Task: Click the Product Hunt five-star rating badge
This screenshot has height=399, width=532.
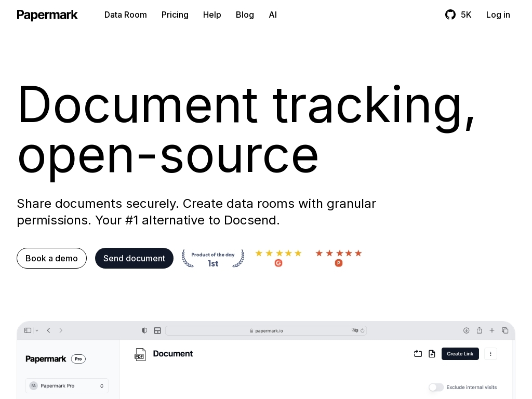Action: (x=339, y=258)
